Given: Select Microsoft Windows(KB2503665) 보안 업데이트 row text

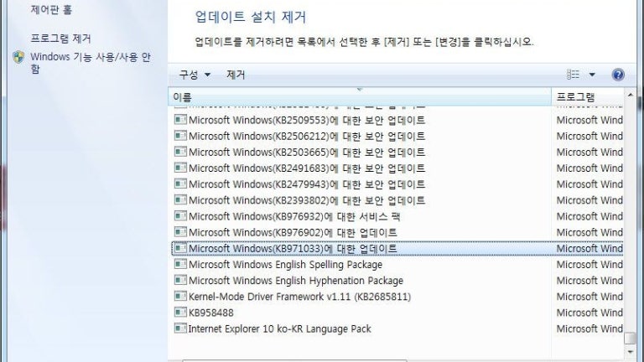Looking at the screenshot, I should pyautogui.click(x=307, y=153).
